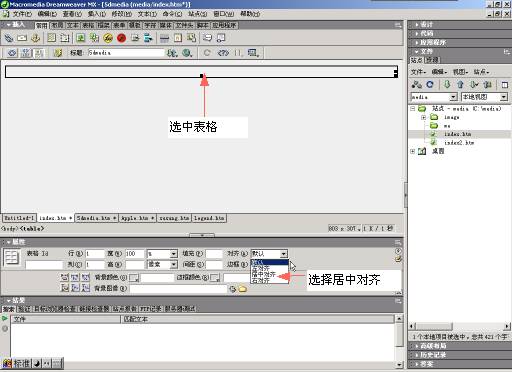Expand the image folder in site tree

423,117
